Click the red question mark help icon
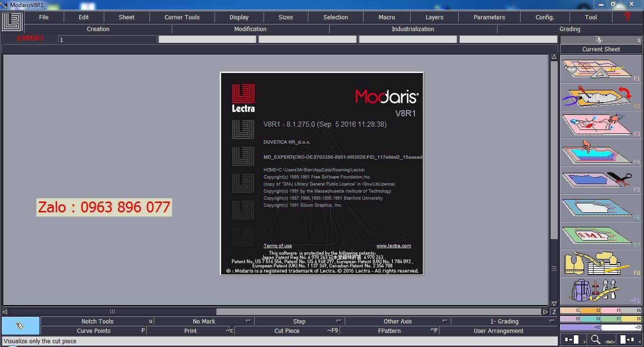 (627, 17)
